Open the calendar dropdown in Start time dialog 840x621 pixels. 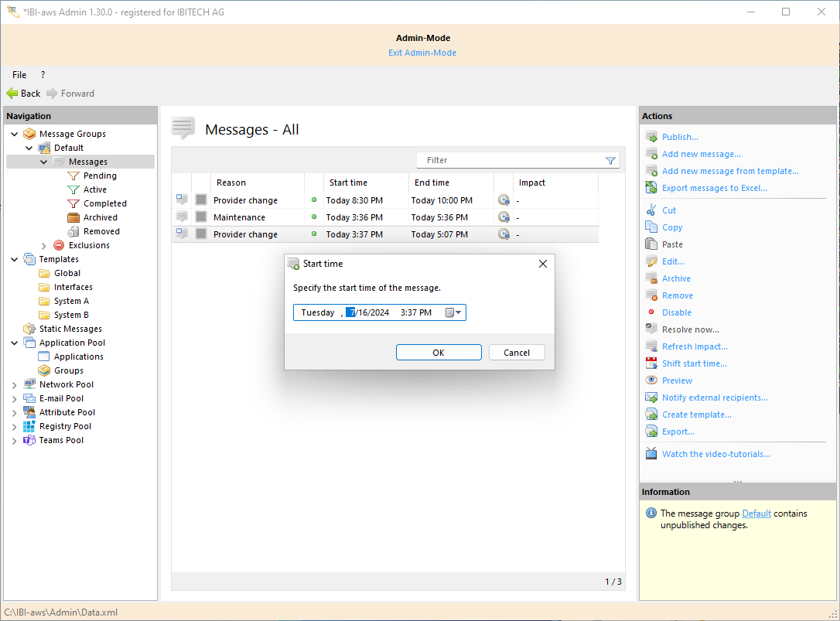pyautogui.click(x=453, y=312)
